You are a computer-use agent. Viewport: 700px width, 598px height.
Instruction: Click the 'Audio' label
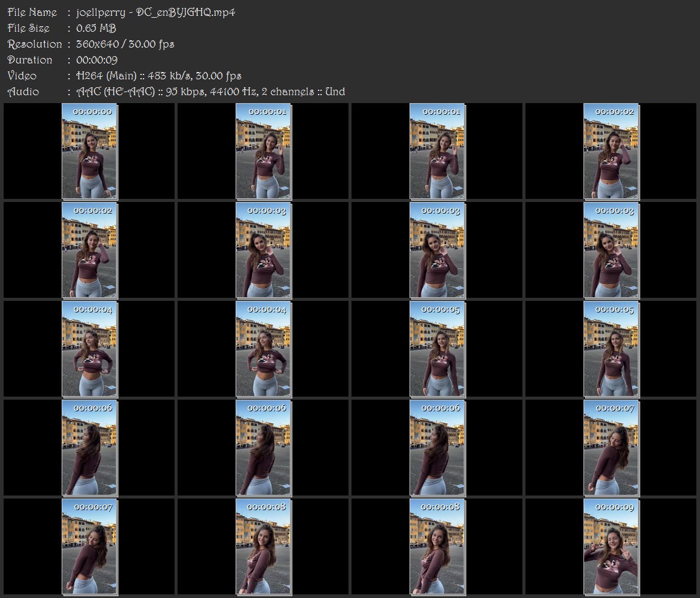click(x=23, y=92)
